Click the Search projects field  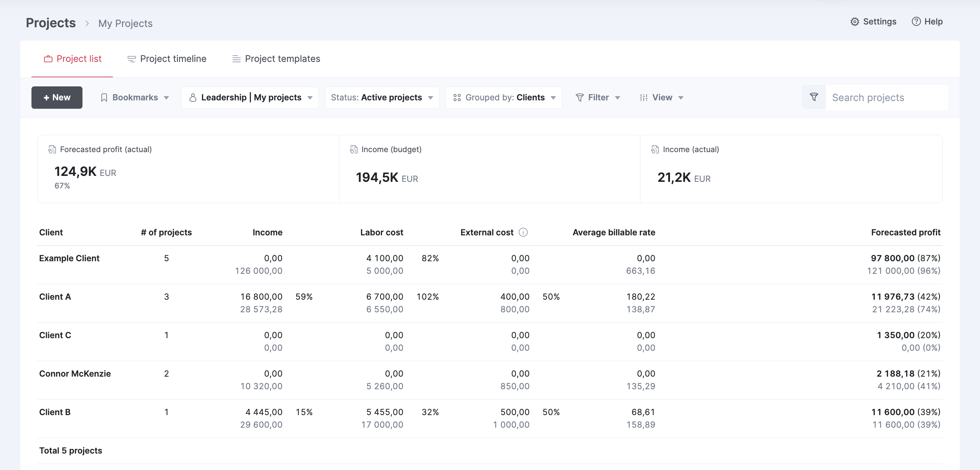[x=887, y=98]
